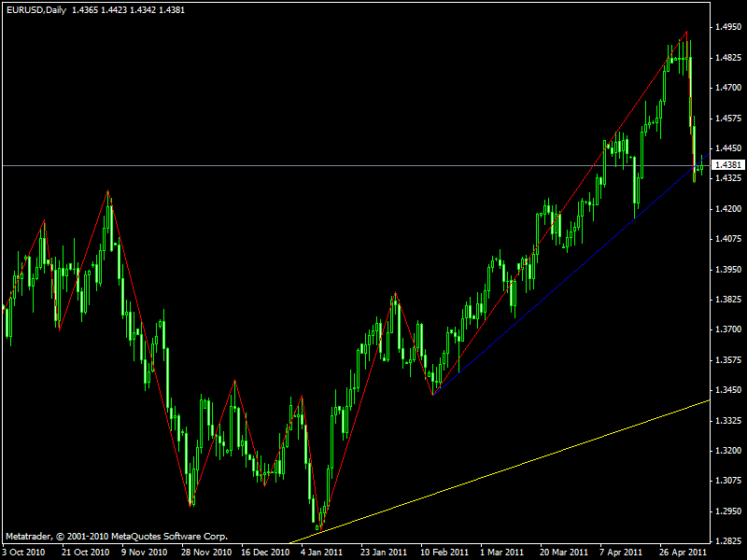This screenshot has height=560, width=747.
Task: Click the 1.4700 price axis label
Action: [x=727, y=88]
